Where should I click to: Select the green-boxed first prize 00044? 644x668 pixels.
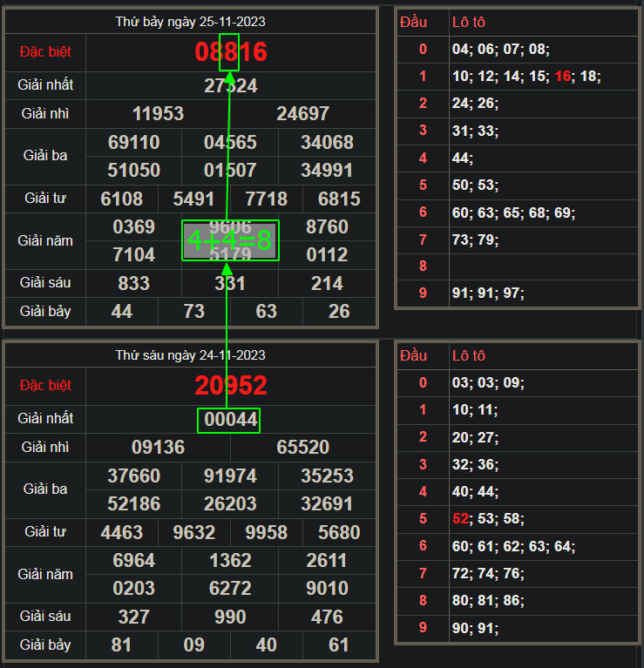230,420
